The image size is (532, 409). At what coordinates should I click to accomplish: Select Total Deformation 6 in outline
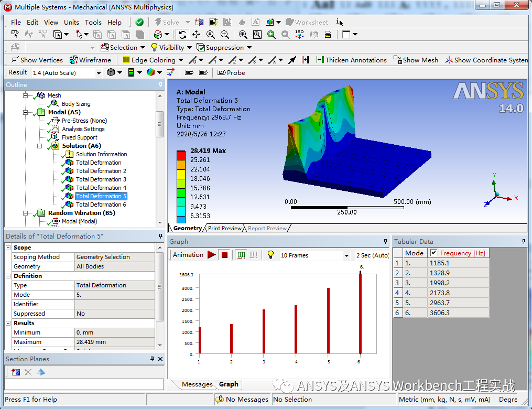pos(101,204)
